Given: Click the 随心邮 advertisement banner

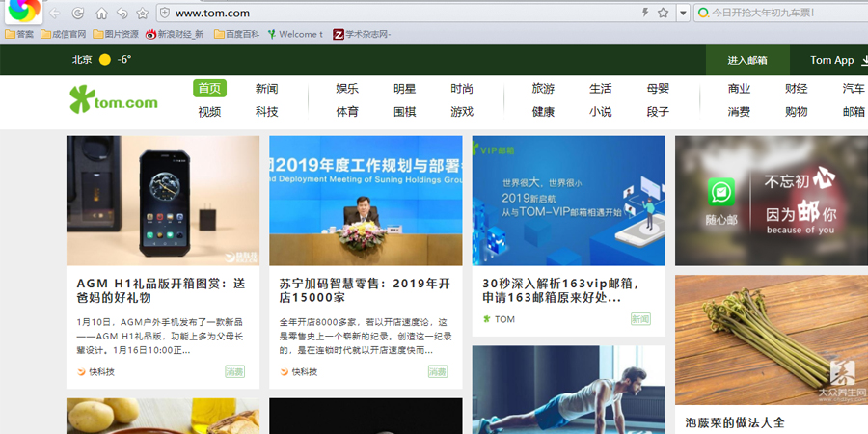Looking at the screenshot, I should 772,201.
